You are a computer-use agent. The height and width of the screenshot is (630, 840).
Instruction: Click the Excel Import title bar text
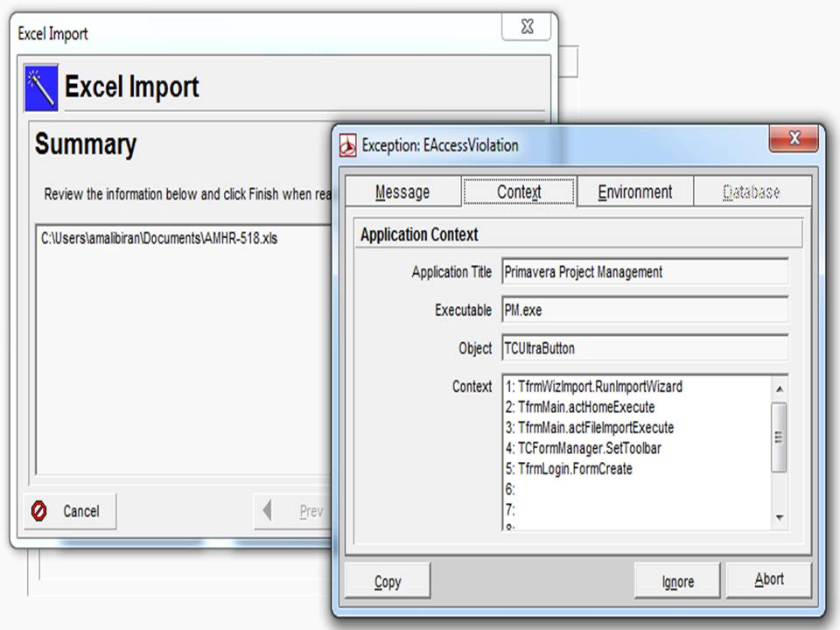pos(52,34)
